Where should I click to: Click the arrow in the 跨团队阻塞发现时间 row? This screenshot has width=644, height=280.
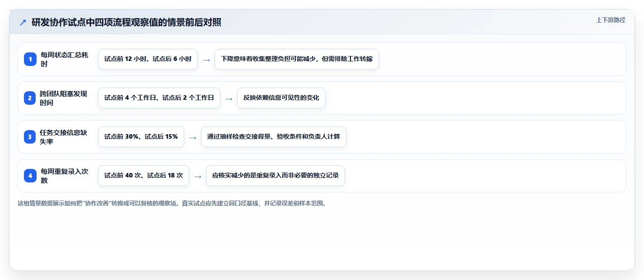click(229, 98)
